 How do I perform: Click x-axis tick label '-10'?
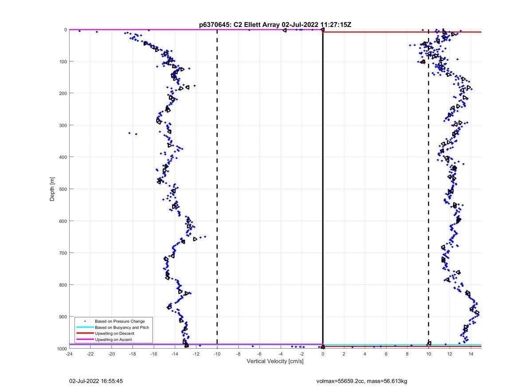coord(217,354)
